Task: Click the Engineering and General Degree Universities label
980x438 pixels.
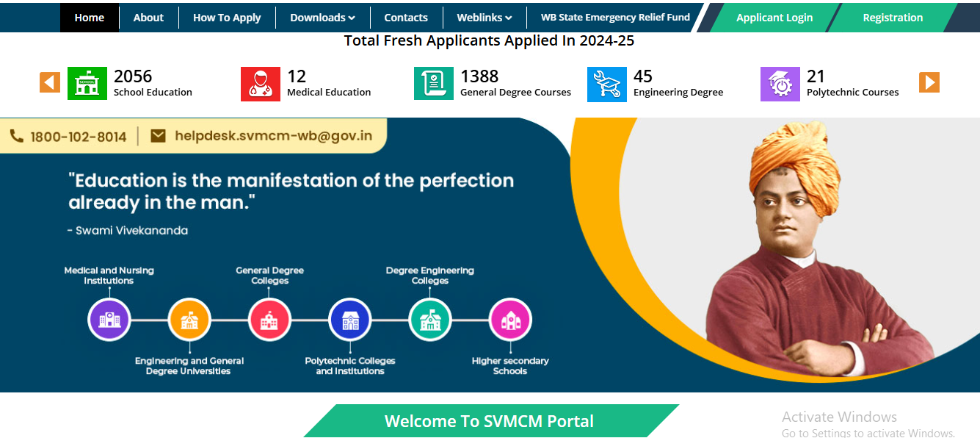Action: coord(189,366)
